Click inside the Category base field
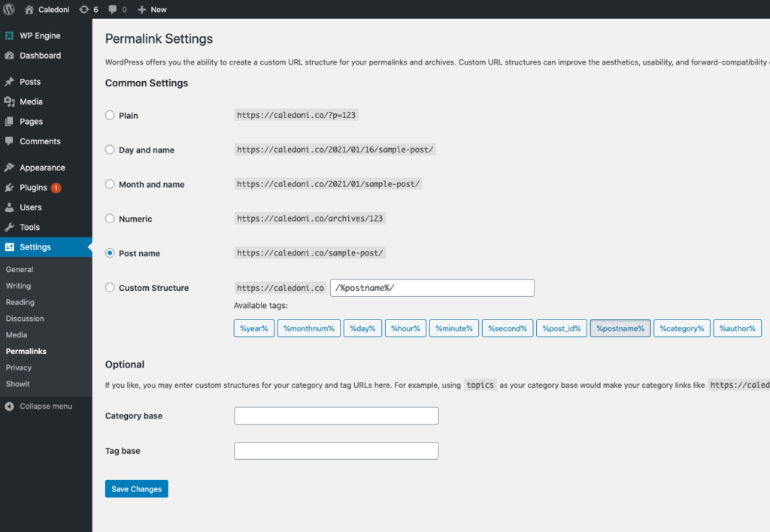The image size is (770, 532). (x=336, y=416)
